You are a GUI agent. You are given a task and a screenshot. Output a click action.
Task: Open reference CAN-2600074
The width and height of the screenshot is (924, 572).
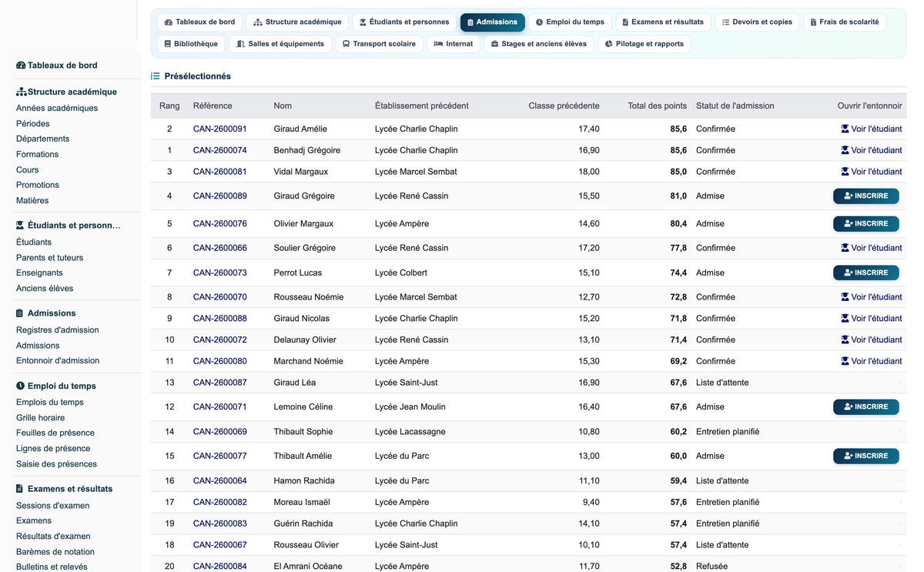click(220, 150)
